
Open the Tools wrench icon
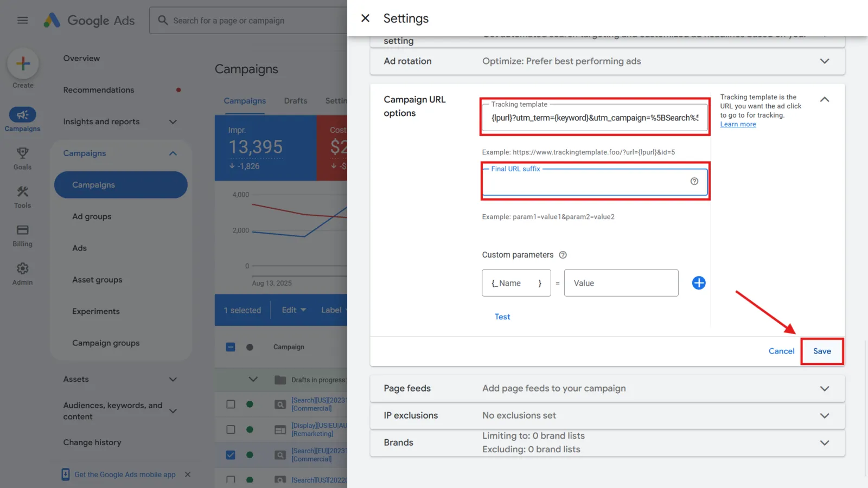pyautogui.click(x=22, y=191)
